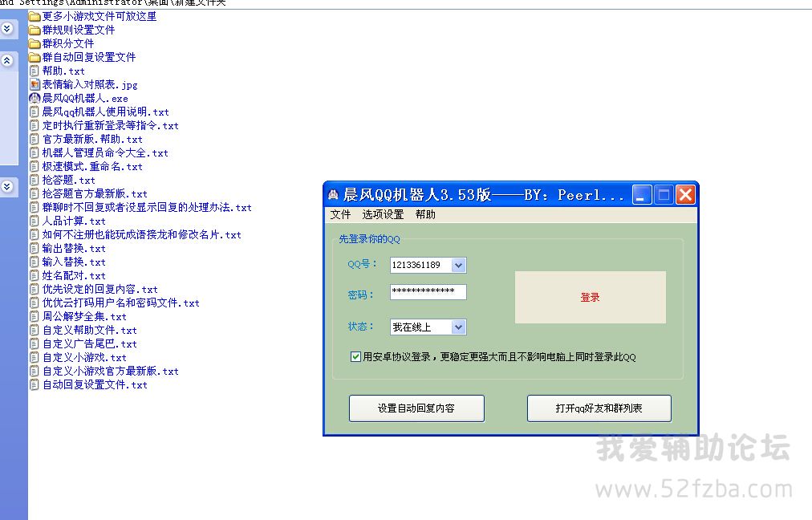
Task: Click icon of 自定义广告尾巴.txt
Action: click(x=35, y=344)
